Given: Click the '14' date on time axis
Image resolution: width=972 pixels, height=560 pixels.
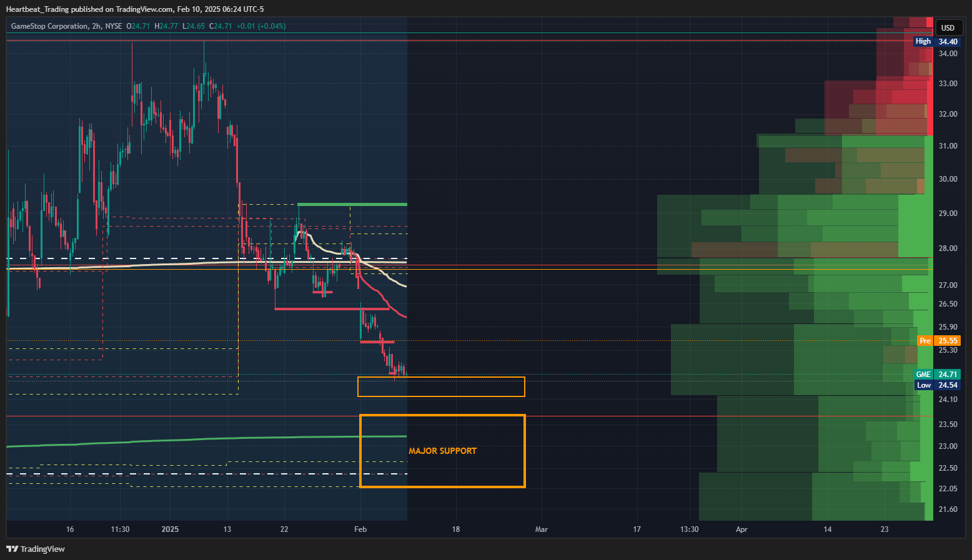Looking at the screenshot, I should pos(827,529).
